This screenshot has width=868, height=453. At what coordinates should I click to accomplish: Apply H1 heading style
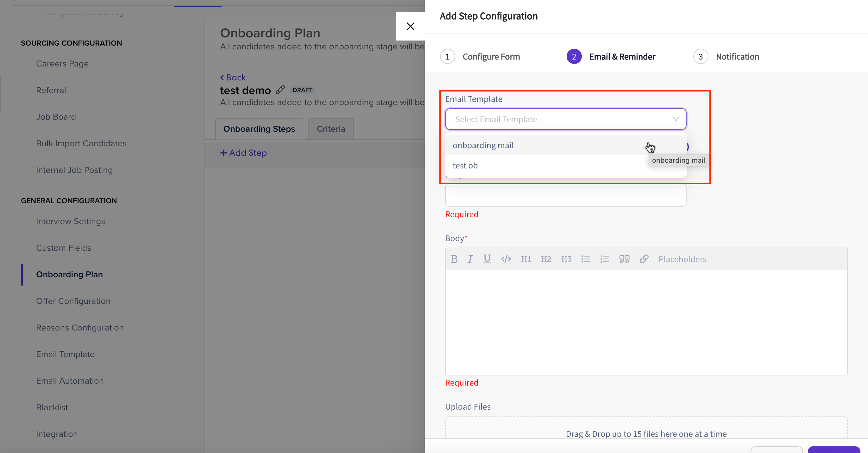(526, 259)
